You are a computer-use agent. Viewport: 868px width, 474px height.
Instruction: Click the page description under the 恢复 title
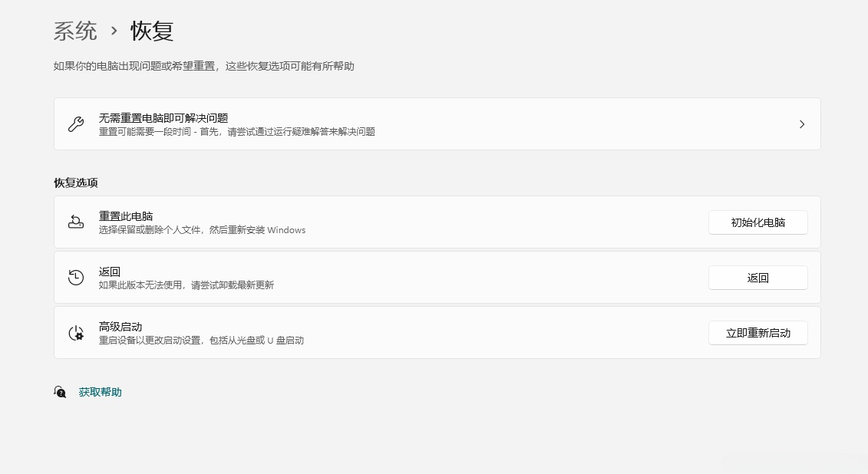click(204, 67)
